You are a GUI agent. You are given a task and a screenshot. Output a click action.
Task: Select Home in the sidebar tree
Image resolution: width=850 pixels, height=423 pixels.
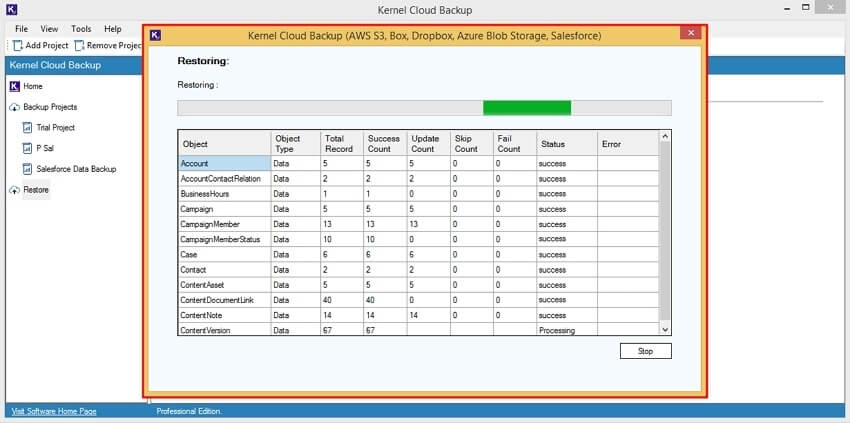[33, 86]
